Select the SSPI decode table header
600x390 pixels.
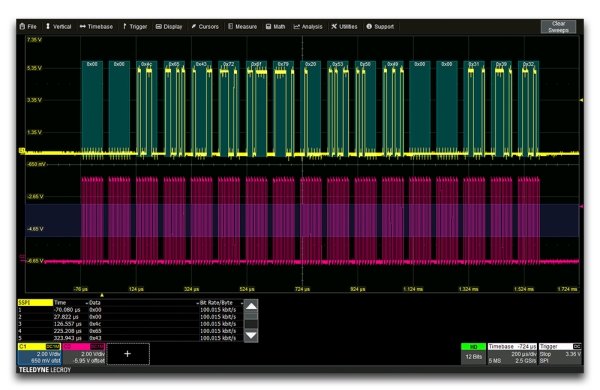pyautogui.click(x=35, y=302)
